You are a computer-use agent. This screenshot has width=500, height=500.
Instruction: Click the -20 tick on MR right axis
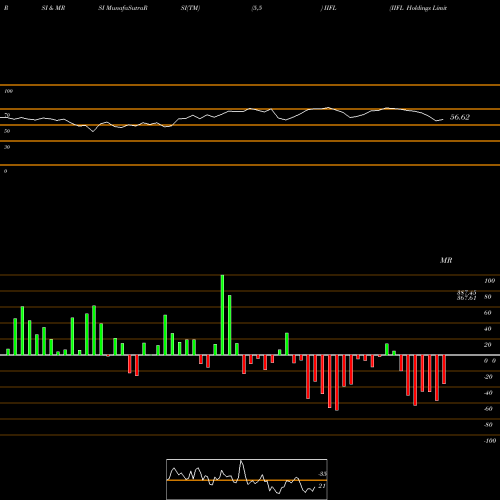488,377
